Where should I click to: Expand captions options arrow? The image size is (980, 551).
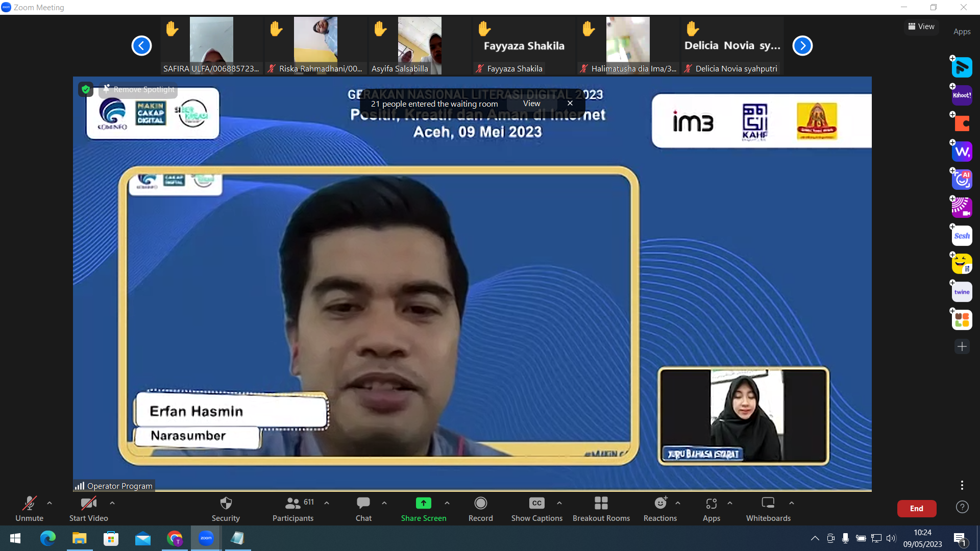click(x=559, y=503)
